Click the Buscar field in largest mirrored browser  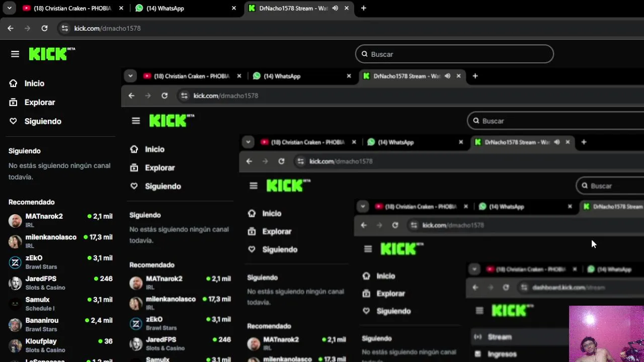[x=555, y=121]
